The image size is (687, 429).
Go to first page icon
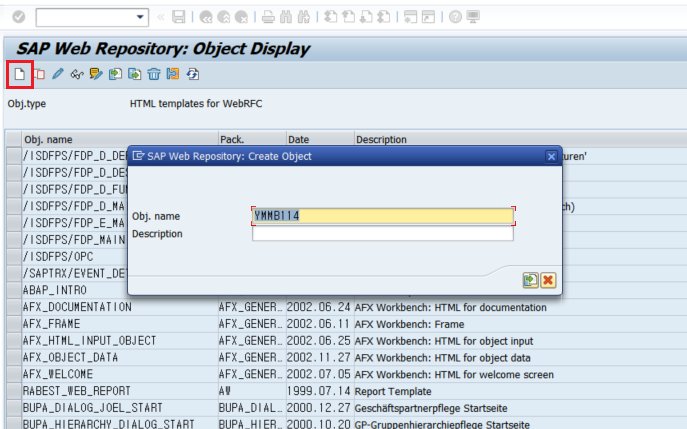[x=330, y=17]
